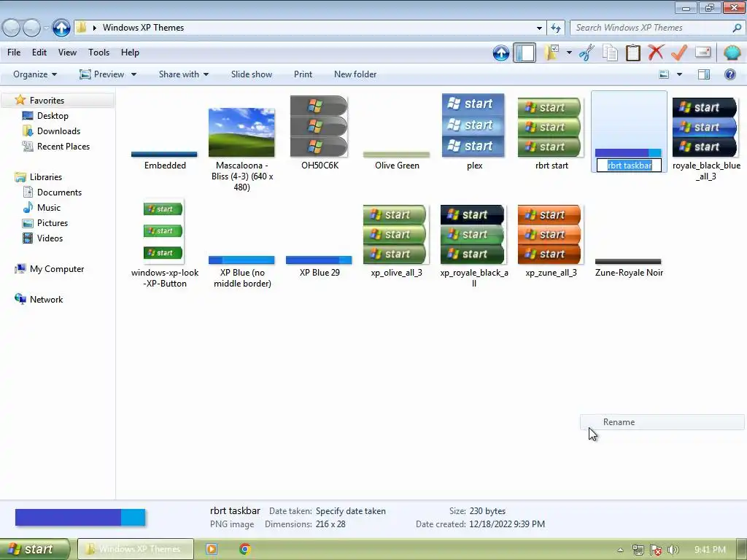
Task: Create a New folder
Action: click(x=355, y=74)
